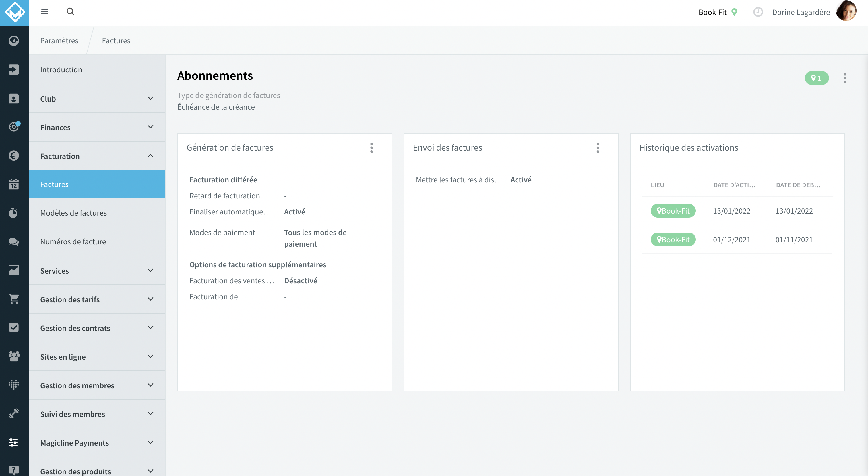Viewport: 868px width, 476px height.
Task: Click the DATE DE DÉB... column header
Action: tap(798, 185)
